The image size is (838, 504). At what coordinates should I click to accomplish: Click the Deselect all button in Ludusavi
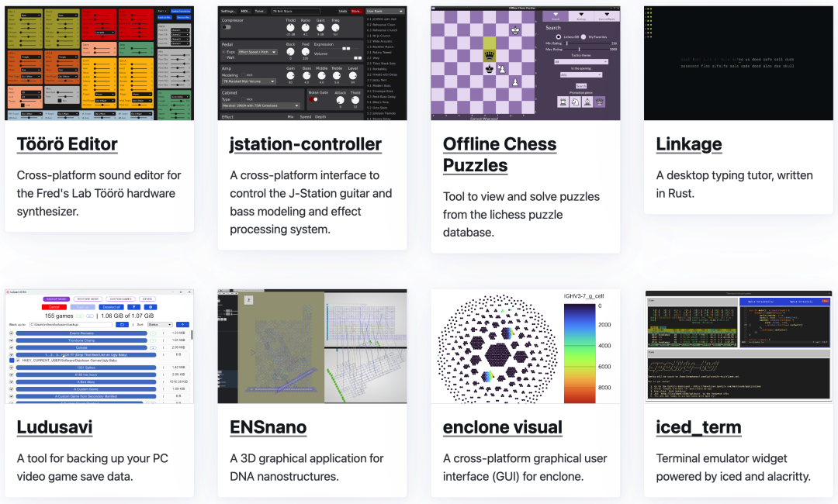pyautogui.click(x=112, y=307)
